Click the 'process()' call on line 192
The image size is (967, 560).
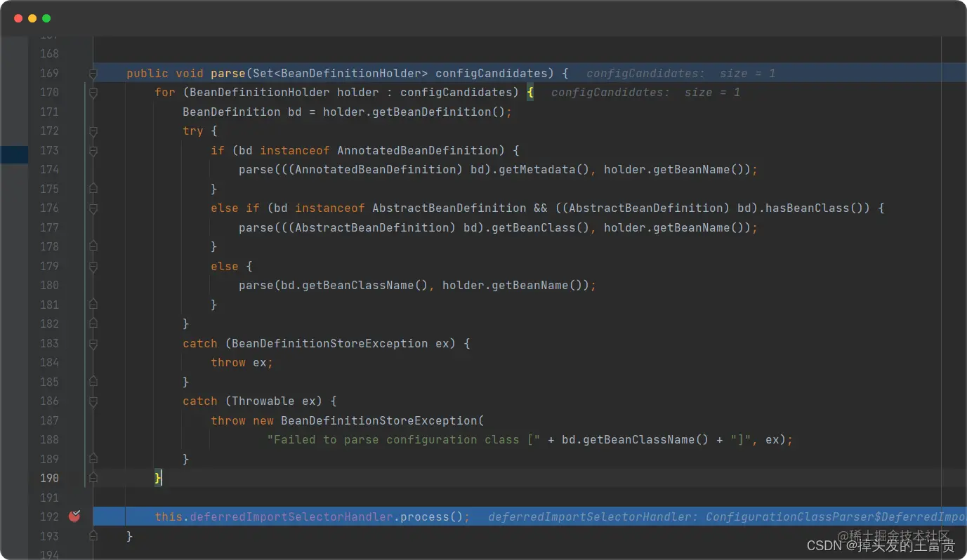tap(431, 516)
